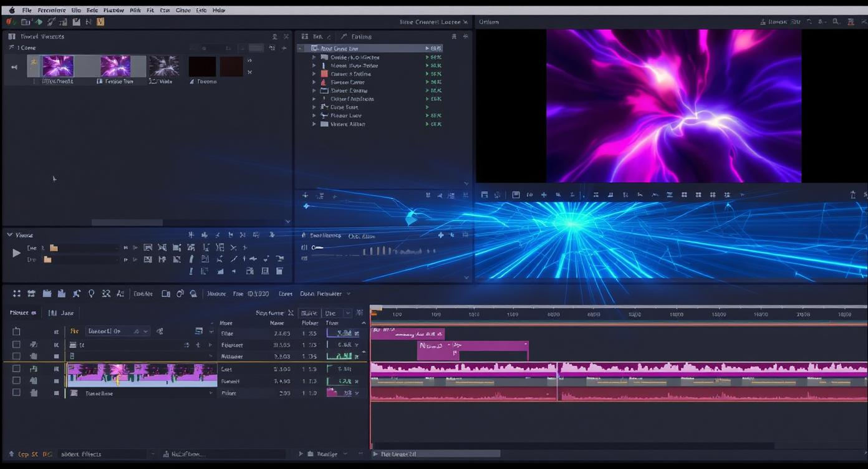Open the last menu in menu bar
The width and height of the screenshot is (868, 469).
pos(219,10)
